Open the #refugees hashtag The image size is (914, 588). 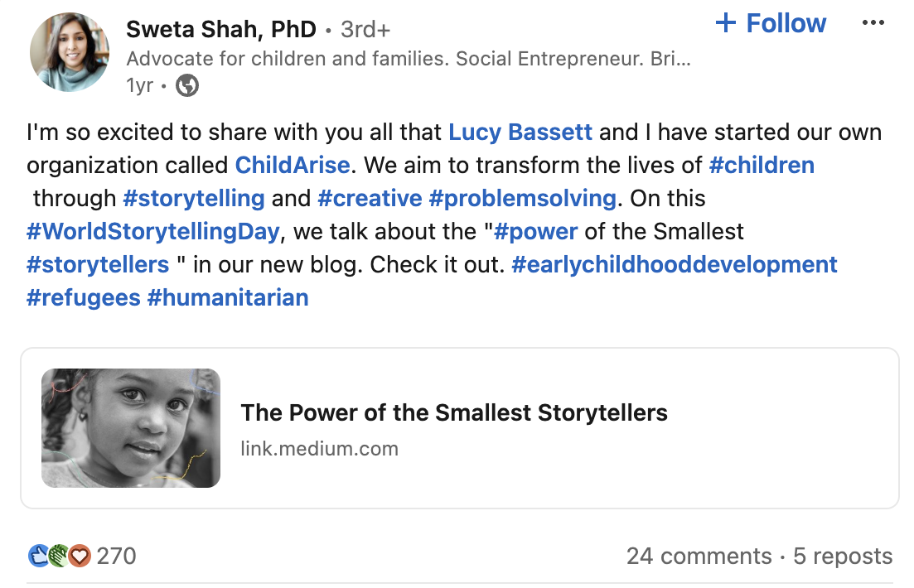pyautogui.click(x=84, y=298)
